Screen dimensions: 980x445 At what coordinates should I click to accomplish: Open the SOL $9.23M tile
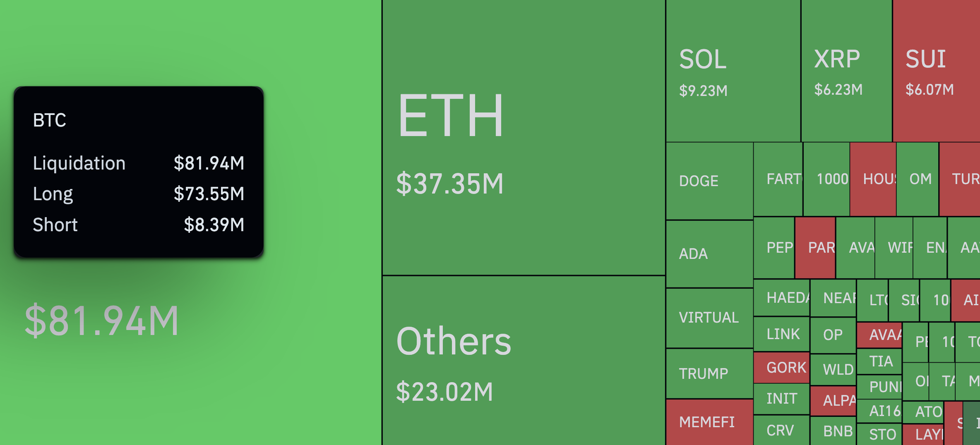(733, 71)
